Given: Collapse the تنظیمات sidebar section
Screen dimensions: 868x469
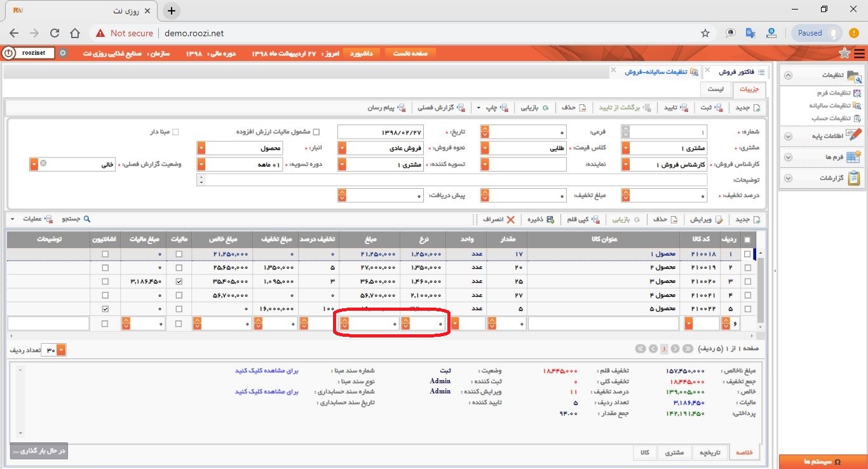Looking at the screenshot, I should (x=788, y=75).
